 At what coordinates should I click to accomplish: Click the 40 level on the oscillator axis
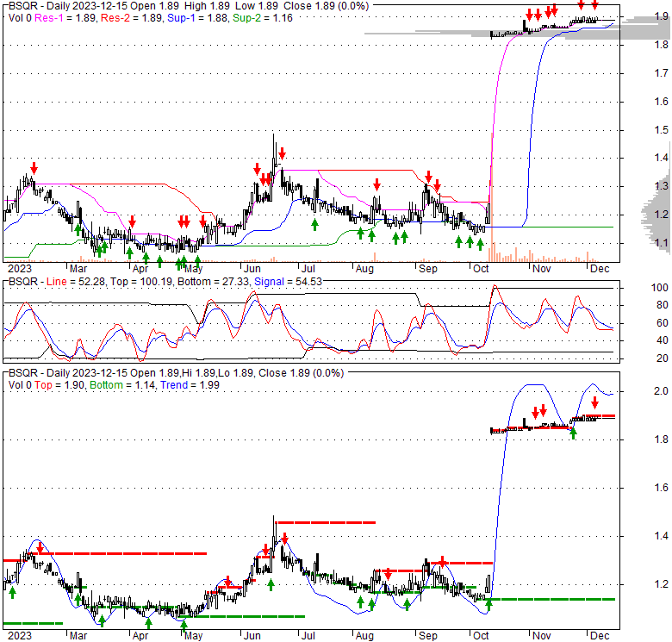coord(663,340)
